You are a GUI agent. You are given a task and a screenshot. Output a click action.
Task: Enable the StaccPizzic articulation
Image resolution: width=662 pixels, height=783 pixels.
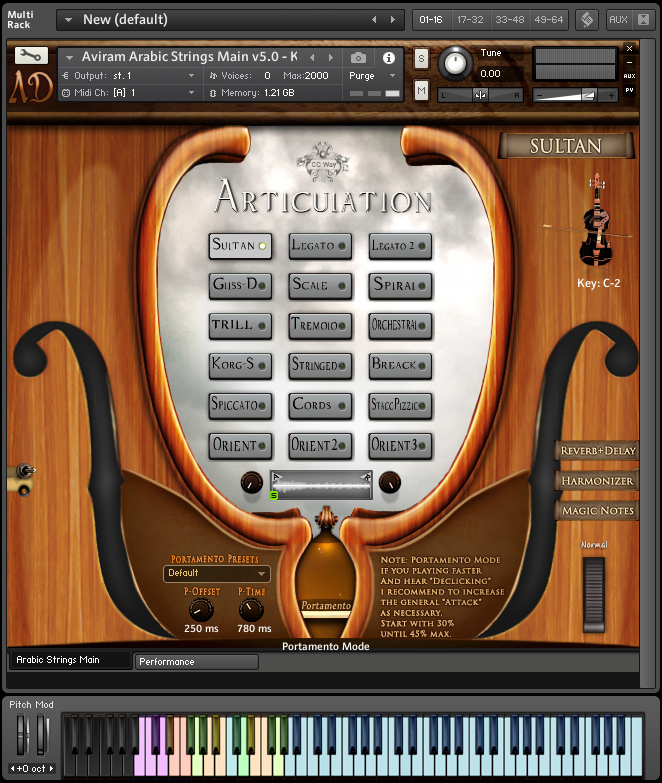pyautogui.click(x=400, y=405)
